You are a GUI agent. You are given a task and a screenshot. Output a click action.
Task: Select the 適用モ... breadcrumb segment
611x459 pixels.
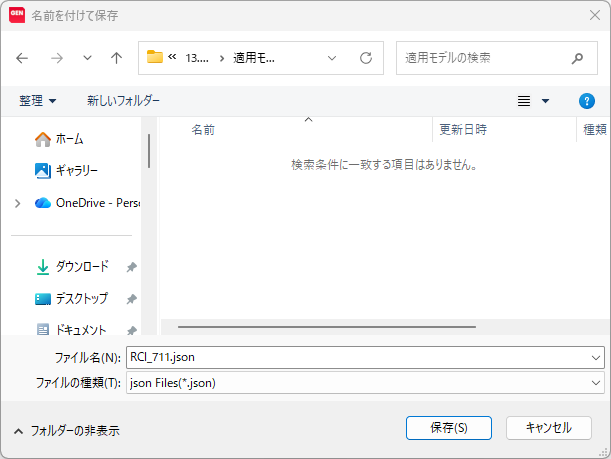pyautogui.click(x=254, y=58)
